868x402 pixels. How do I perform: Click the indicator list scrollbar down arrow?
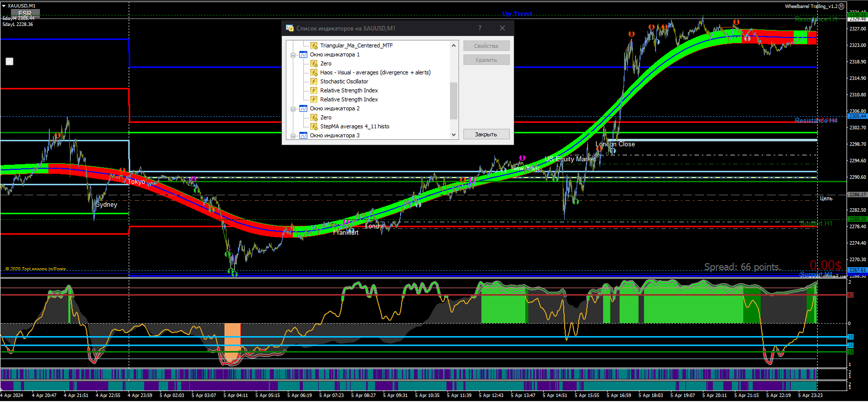(x=453, y=135)
